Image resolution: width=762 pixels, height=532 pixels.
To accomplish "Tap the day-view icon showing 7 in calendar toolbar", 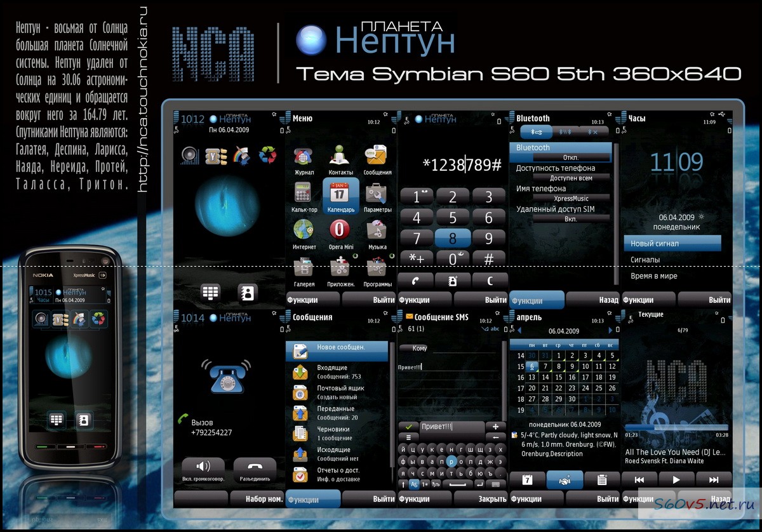I will pos(527,481).
